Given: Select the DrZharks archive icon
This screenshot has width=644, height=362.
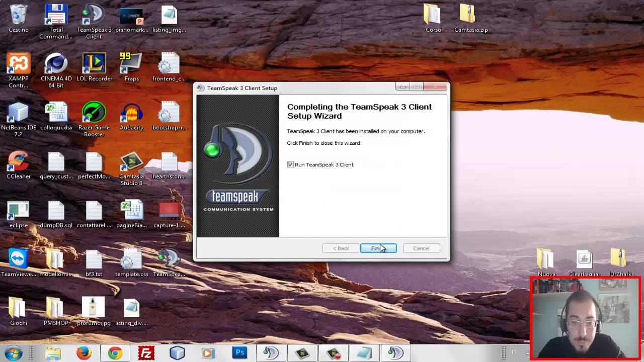Looking at the screenshot, I should pyautogui.click(x=622, y=262).
